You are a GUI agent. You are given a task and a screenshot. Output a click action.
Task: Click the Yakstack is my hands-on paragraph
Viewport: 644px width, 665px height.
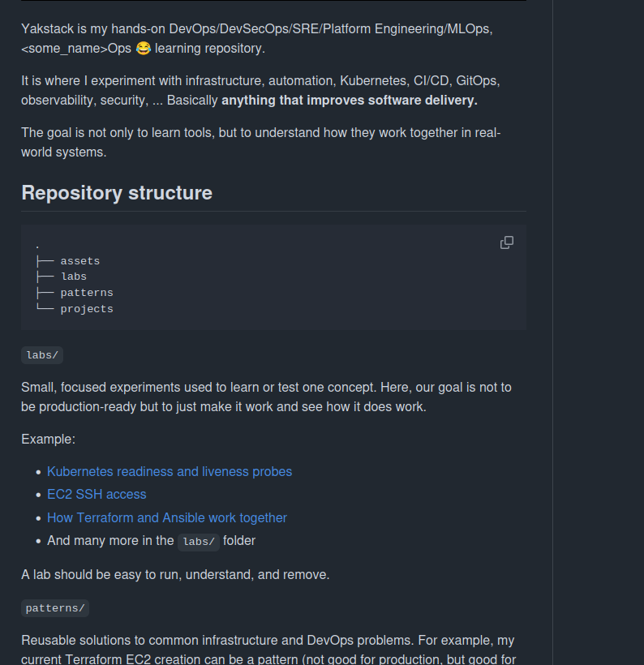(257, 39)
